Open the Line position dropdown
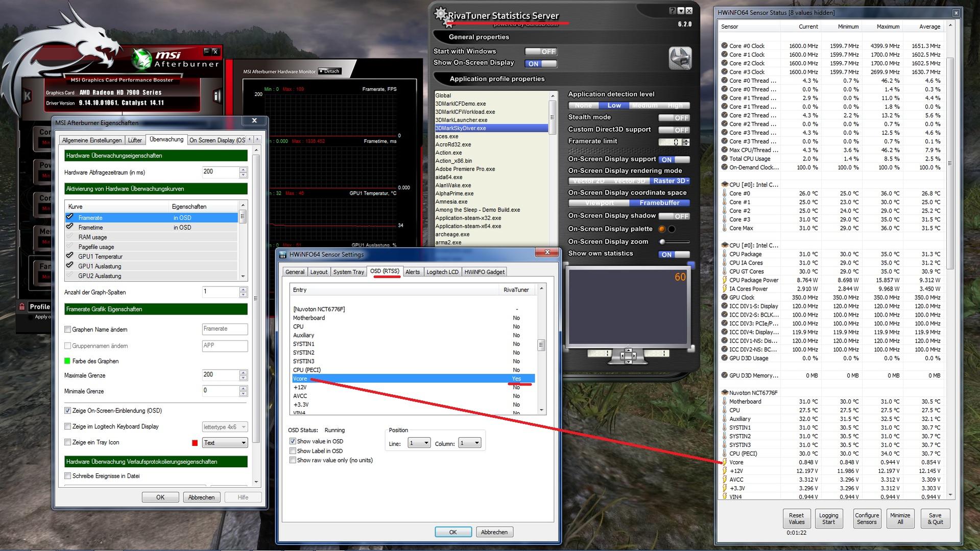This screenshot has height=551, width=980. [419, 443]
